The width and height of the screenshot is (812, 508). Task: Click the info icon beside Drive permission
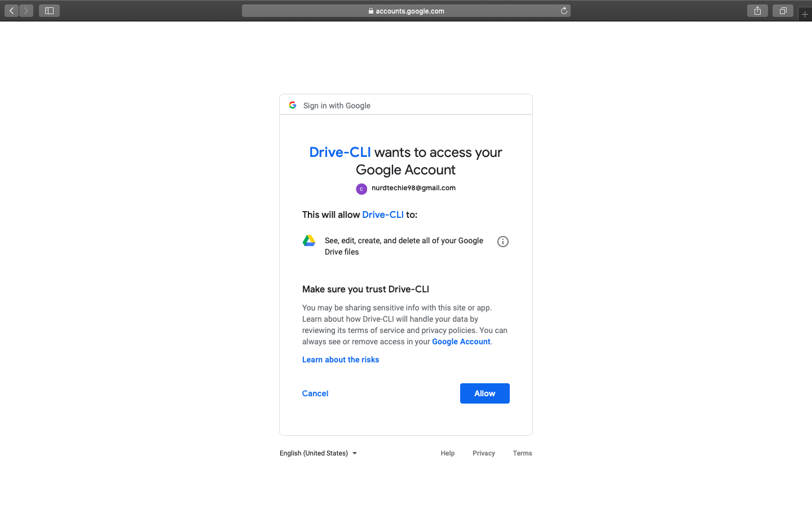[x=503, y=242]
